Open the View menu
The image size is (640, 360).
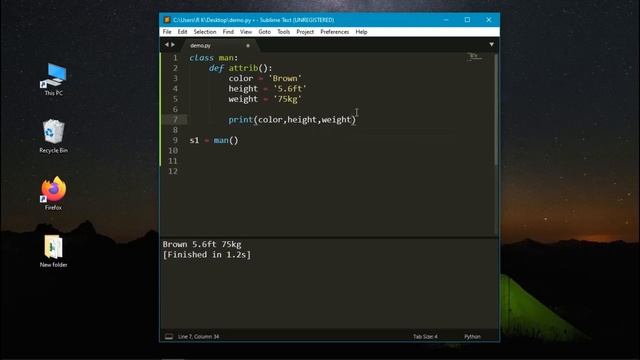[x=246, y=32]
